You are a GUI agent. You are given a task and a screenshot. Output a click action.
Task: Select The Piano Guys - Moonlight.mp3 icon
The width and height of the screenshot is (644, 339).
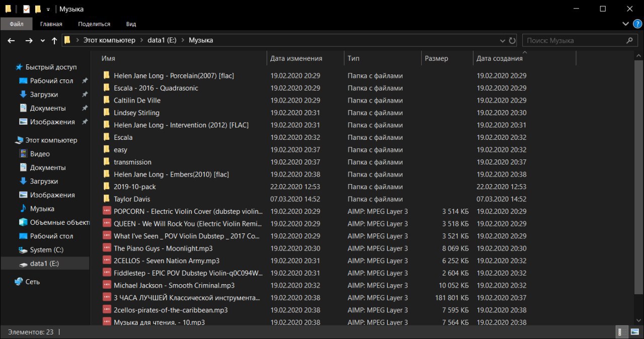[x=107, y=248]
